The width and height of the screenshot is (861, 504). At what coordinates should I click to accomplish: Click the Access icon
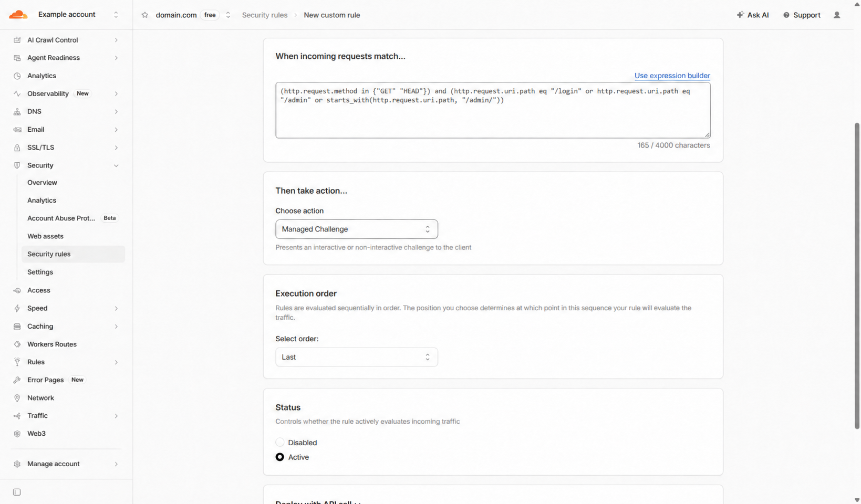pyautogui.click(x=17, y=290)
